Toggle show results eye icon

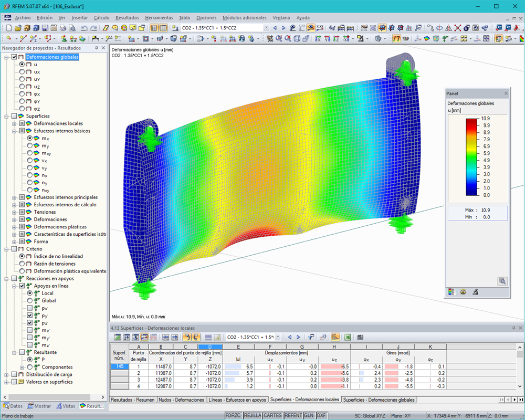(311, 28)
